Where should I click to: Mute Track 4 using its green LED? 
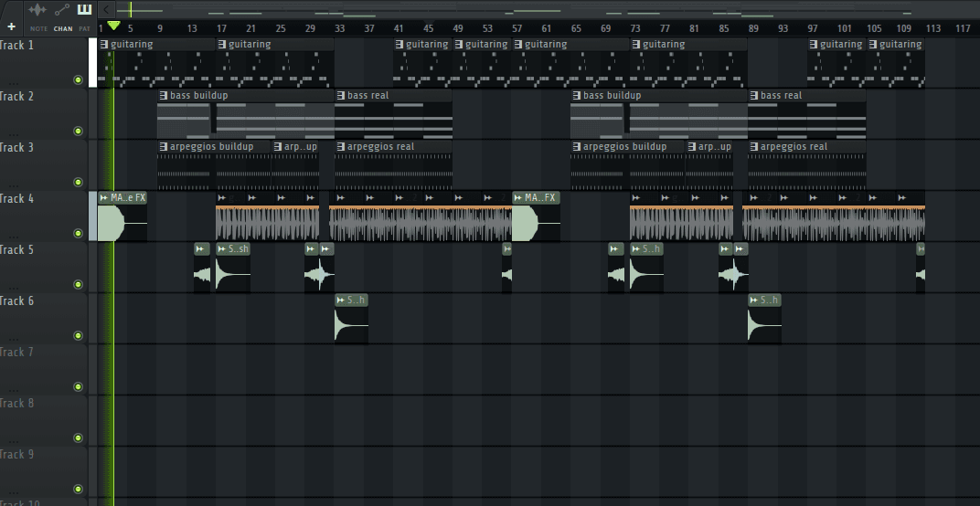tap(78, 234)
